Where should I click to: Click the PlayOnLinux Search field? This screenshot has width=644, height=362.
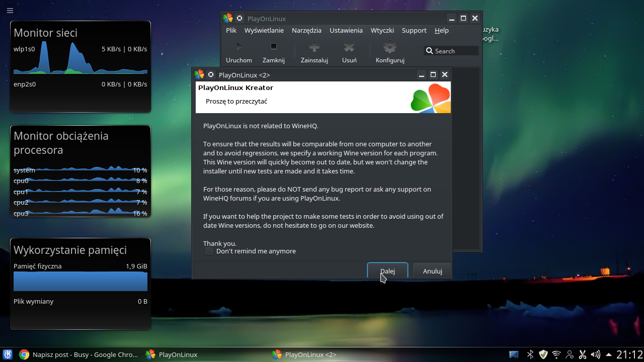[x=451, y=51]
